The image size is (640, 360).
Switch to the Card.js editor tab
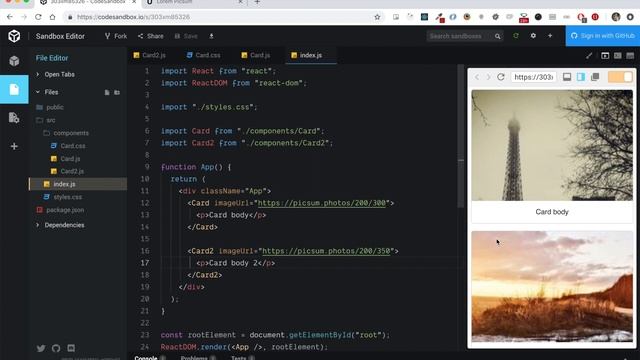click(x=256, y=55)
